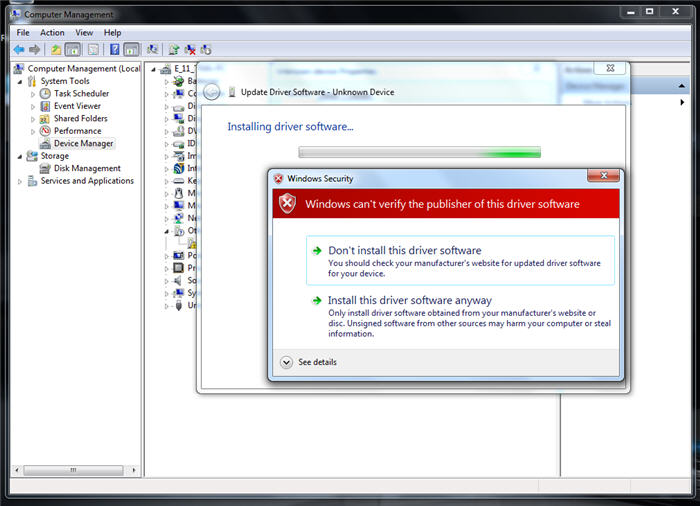Open the View menu
700x506 pixels.
click(x=84, y=33)
